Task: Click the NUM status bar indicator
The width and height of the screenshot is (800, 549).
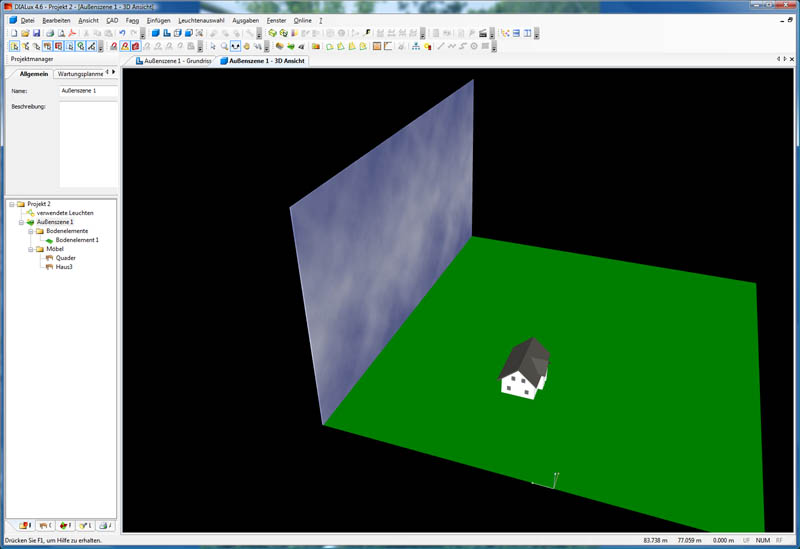Action: pos(763,540)
